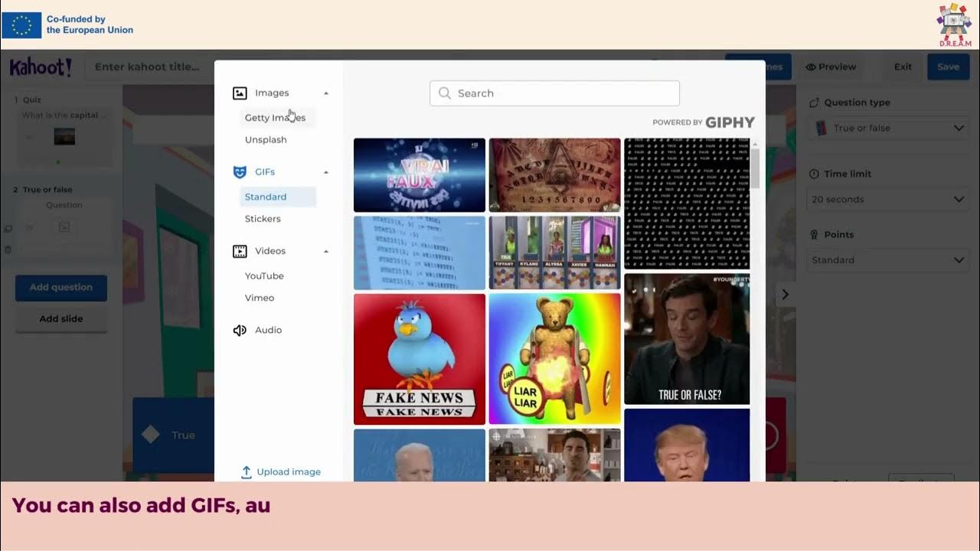
Task: Click Add slide button
Action: [x=61, y=318]
